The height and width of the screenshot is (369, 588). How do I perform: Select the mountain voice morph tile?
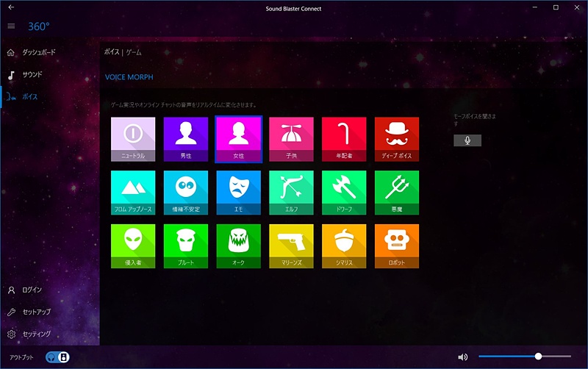(x=133, y=193)
